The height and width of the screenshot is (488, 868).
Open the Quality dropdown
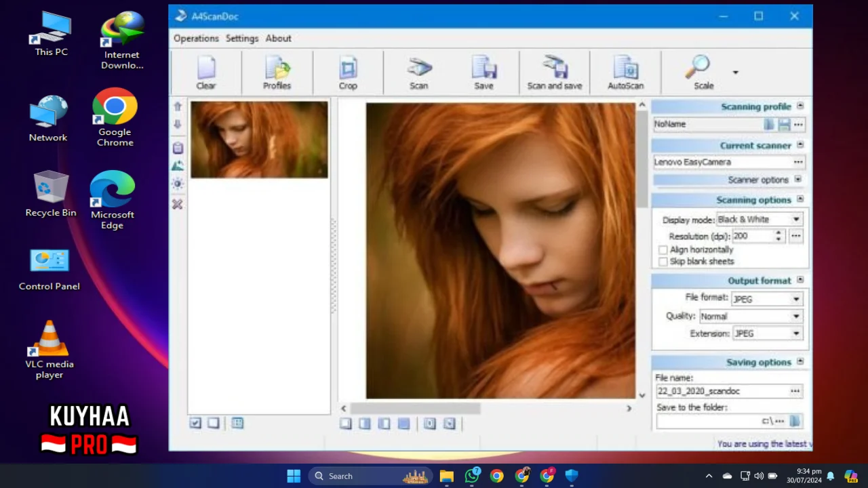796,317
